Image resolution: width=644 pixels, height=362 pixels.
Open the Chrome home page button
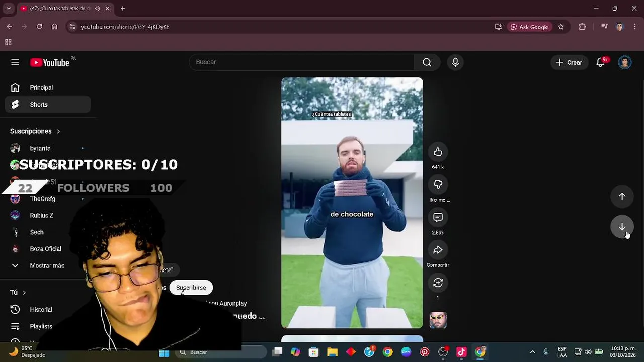coord(54,27)
